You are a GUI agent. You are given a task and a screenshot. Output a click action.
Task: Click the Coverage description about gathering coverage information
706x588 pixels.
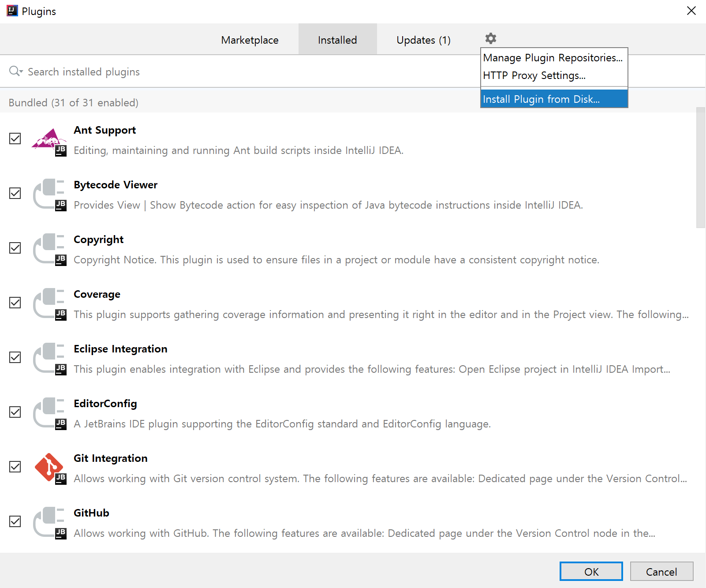pos(381,315)
